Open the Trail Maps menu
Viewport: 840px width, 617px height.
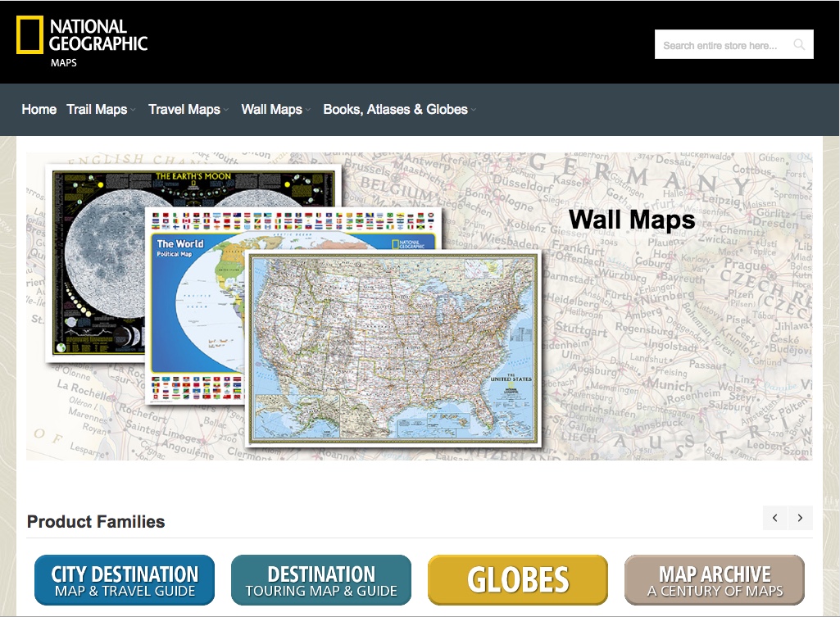(97, 109)
